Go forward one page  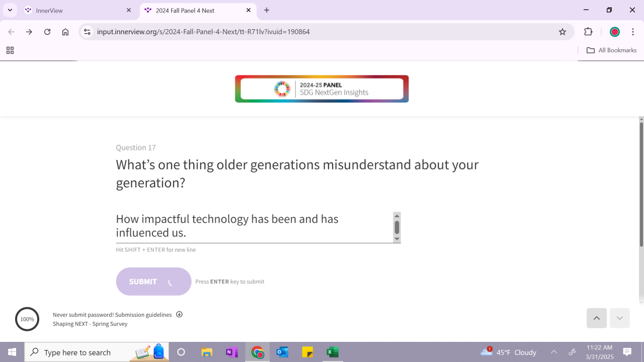(x=29, y=32)
